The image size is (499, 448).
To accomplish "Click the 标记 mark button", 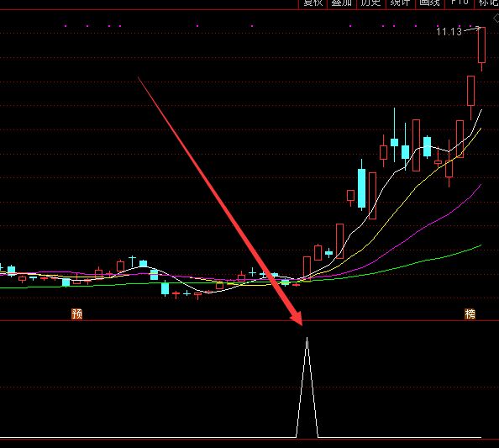I will point(487,3).
